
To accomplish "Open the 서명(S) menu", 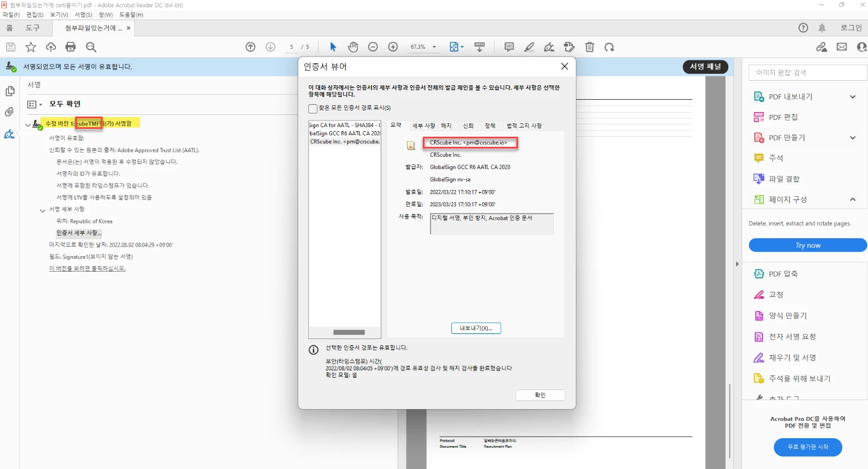I will tap(84, 15).
